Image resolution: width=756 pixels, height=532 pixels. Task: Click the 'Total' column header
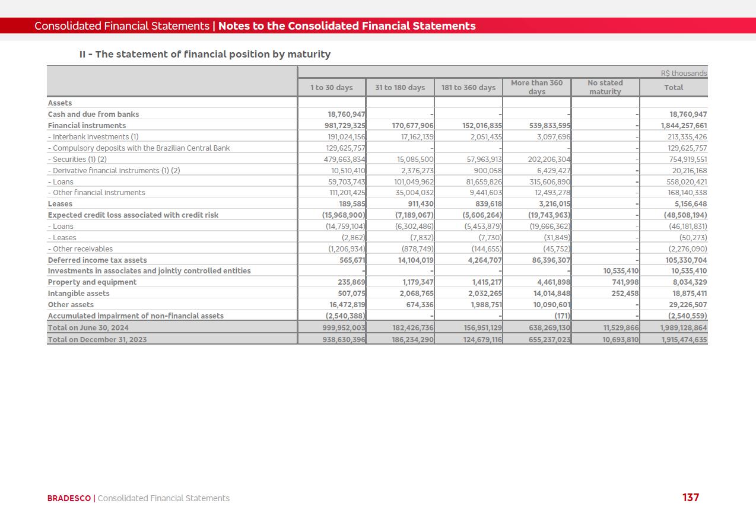[674, 88]
